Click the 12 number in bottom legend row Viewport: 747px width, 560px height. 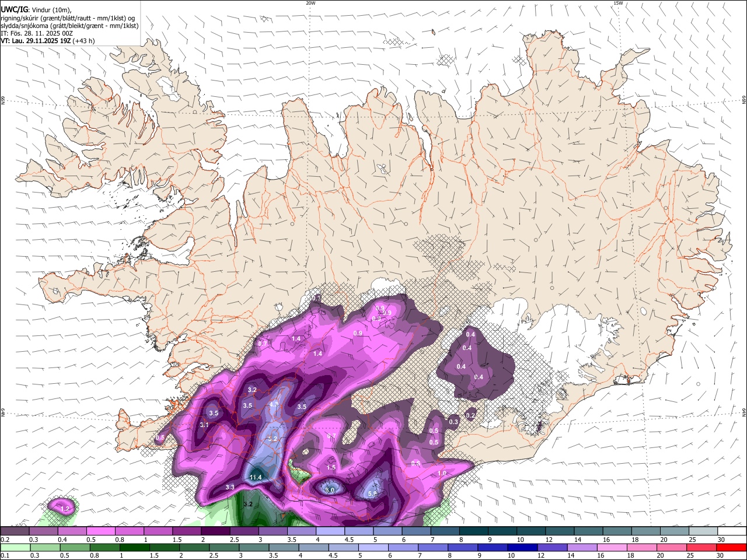(x=541, y=555)
